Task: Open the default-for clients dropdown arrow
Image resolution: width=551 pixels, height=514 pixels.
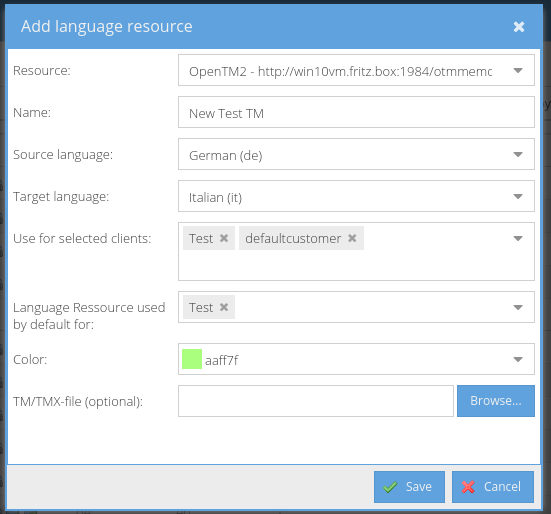Action: coord(518,307)
